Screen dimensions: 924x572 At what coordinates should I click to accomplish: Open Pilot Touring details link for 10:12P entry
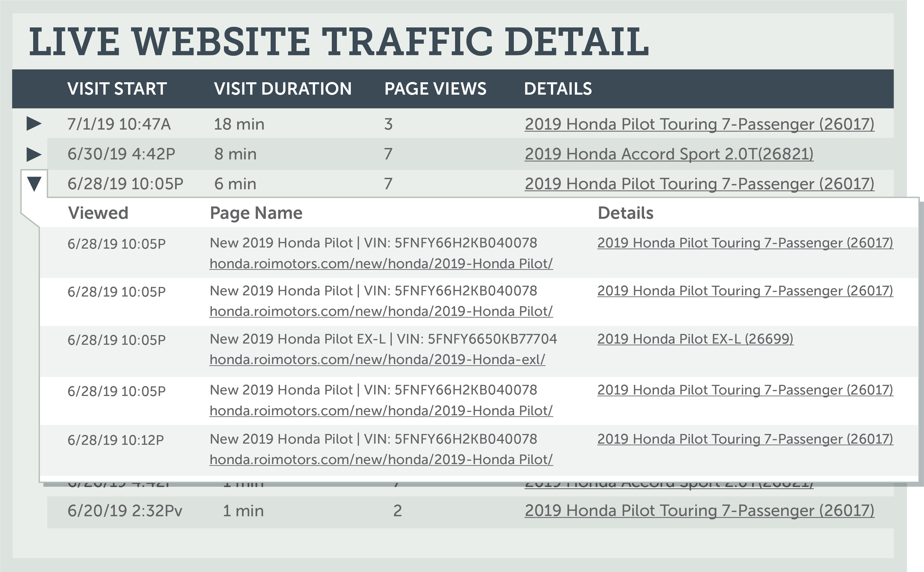pyautogui.click(x=745, y=439)
